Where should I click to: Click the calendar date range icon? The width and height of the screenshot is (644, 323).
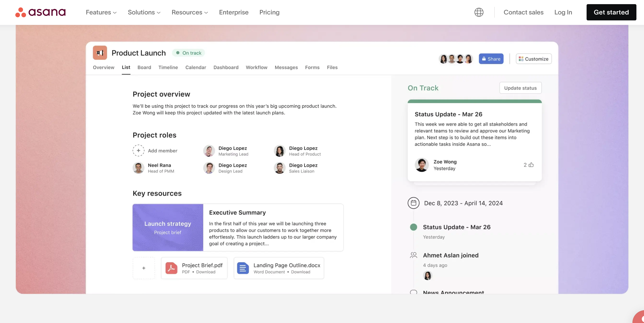413,203
